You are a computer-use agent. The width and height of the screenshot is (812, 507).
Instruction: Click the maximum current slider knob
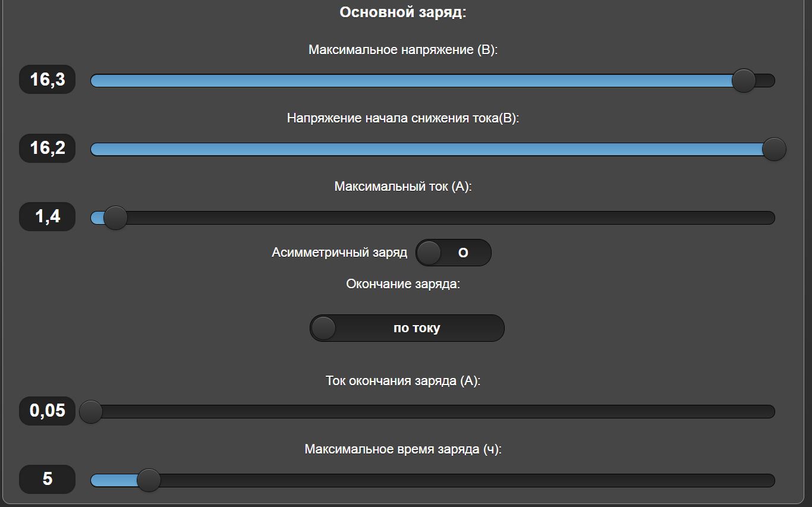pos(115,218)
